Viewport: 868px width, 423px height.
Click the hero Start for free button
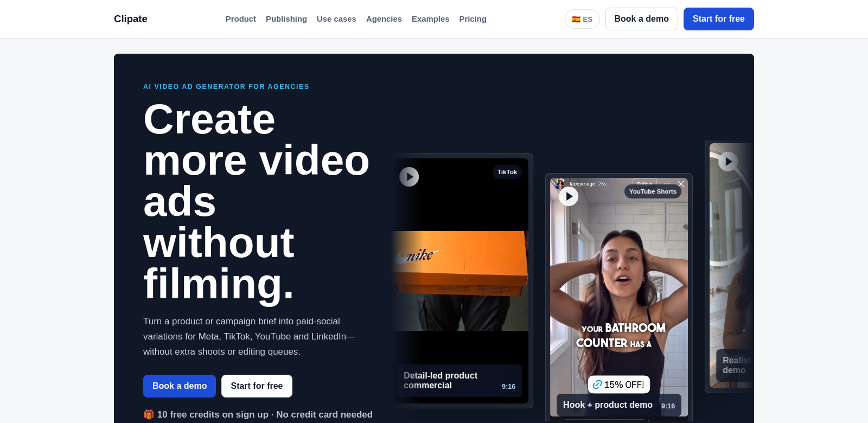tap(257, 386)
